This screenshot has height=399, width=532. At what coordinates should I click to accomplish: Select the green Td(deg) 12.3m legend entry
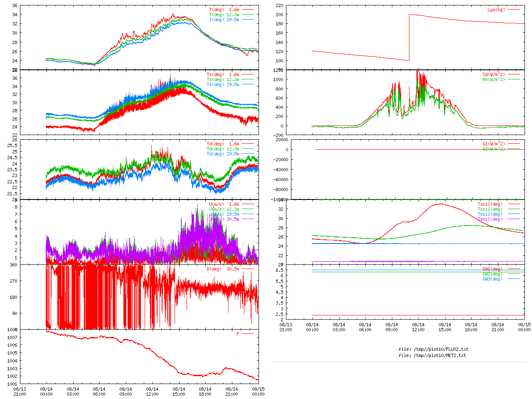tap(223, 149)
